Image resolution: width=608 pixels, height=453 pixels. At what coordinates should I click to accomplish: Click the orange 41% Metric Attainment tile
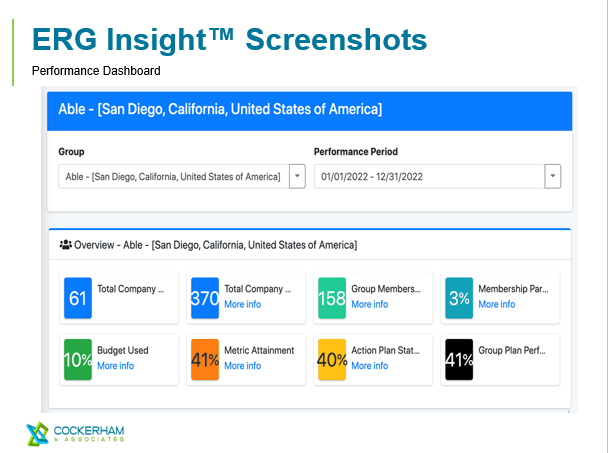click(205, 360)
